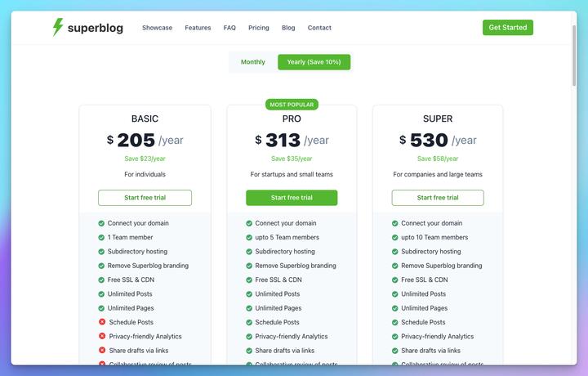The width and height of the screenshot is (588, 376).
Task: Click the check icon for Super Share drafts via links
Action: pos(395,351)
